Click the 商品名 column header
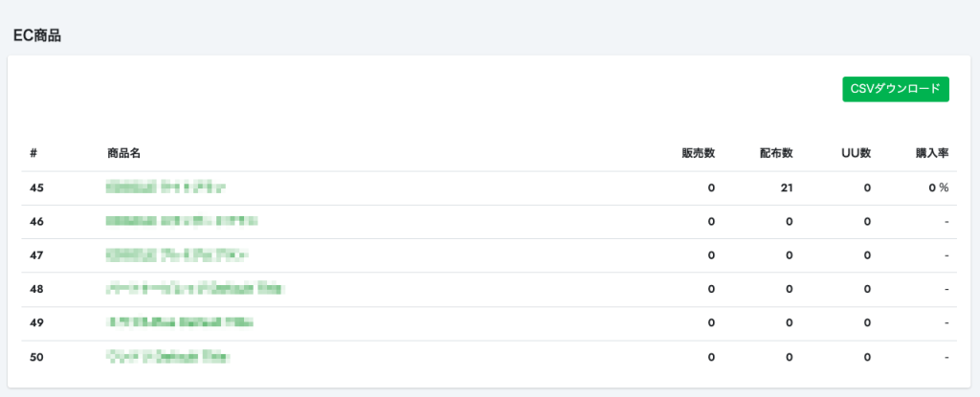This screenshot has height=397, width=980. coord(123,153)
